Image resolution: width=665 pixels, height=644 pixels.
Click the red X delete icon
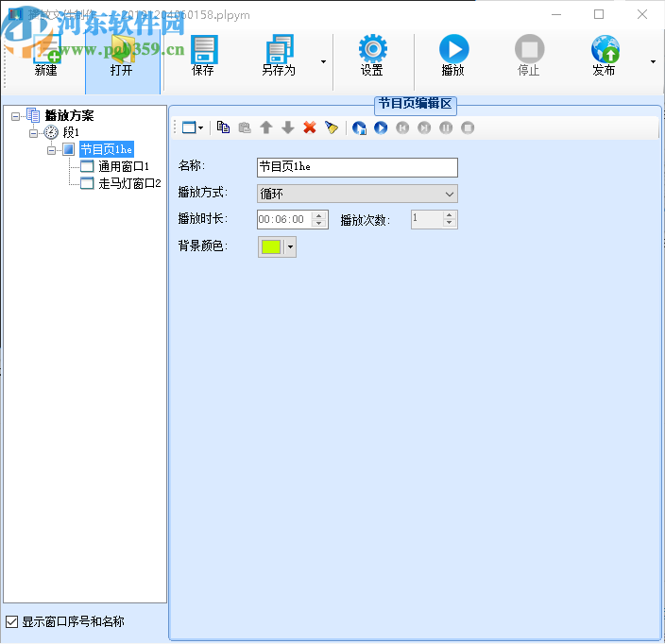[310, 127]
